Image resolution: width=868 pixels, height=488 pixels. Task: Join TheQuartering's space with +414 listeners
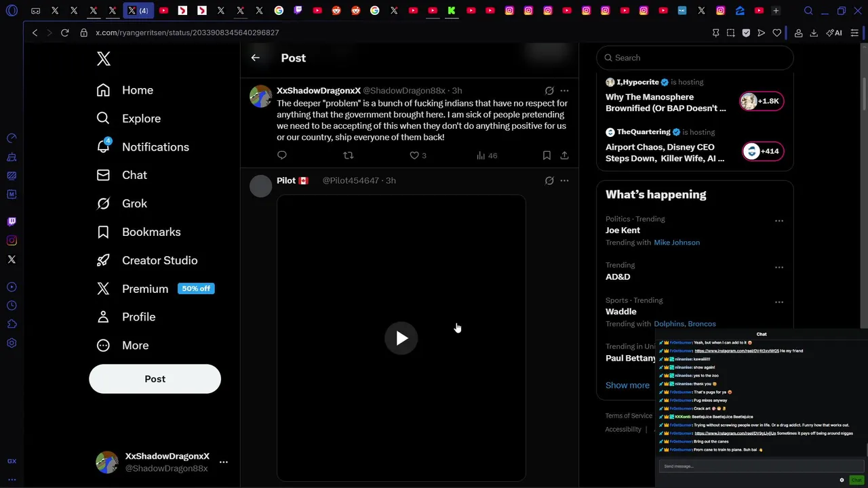(x=763, y=151)
